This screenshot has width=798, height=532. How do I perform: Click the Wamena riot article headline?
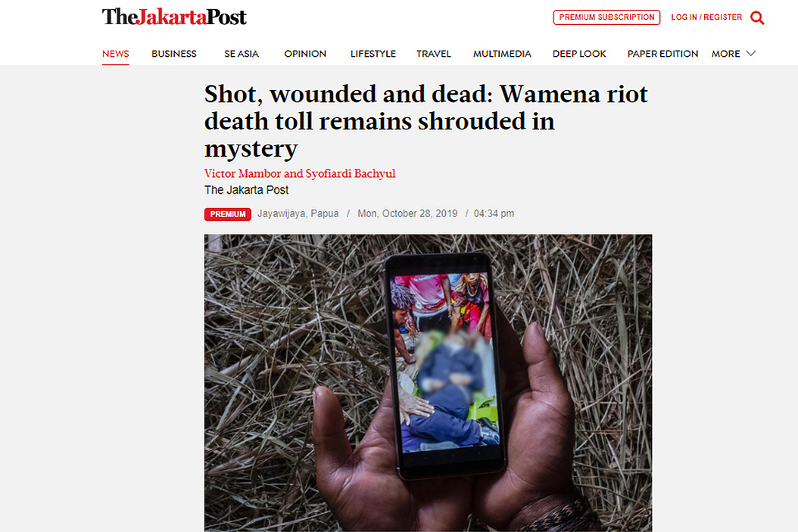tap(426, 121)
